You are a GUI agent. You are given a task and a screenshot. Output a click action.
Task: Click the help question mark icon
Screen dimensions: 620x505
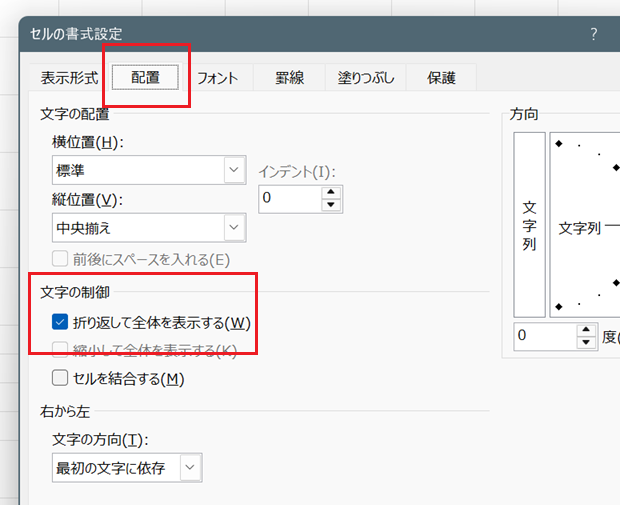pyautogui.click(x=593, y=34)
